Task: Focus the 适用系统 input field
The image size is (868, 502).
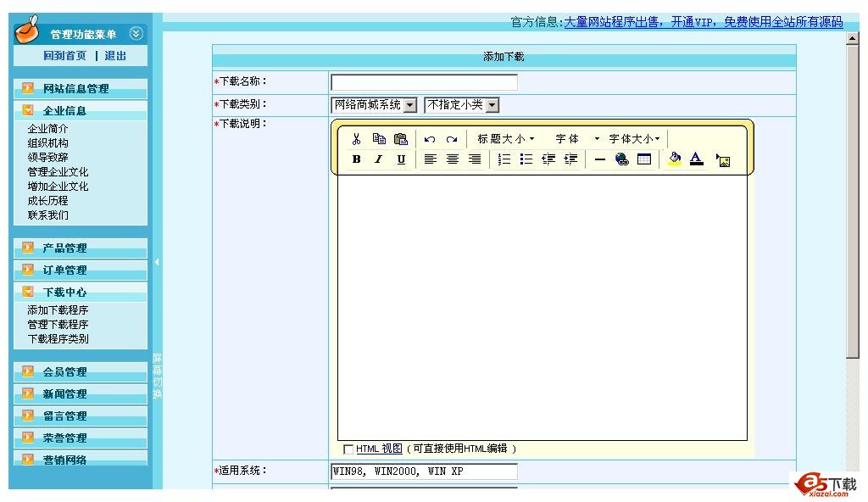Action: click(x=424, y=471)
